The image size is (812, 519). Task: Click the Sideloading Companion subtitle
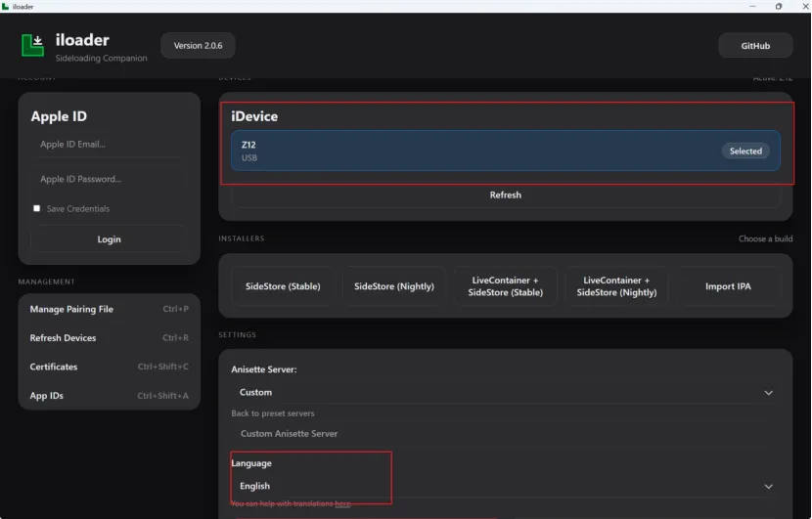101,58
